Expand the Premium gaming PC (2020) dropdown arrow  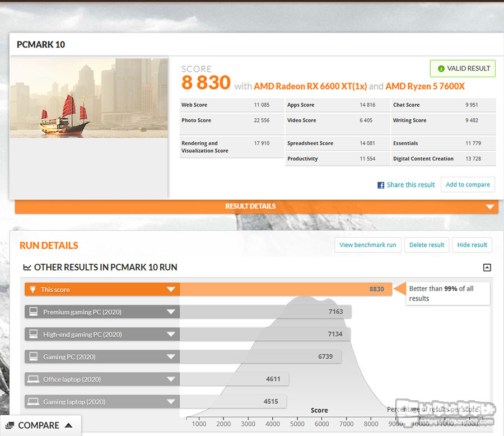pos(171,312)
